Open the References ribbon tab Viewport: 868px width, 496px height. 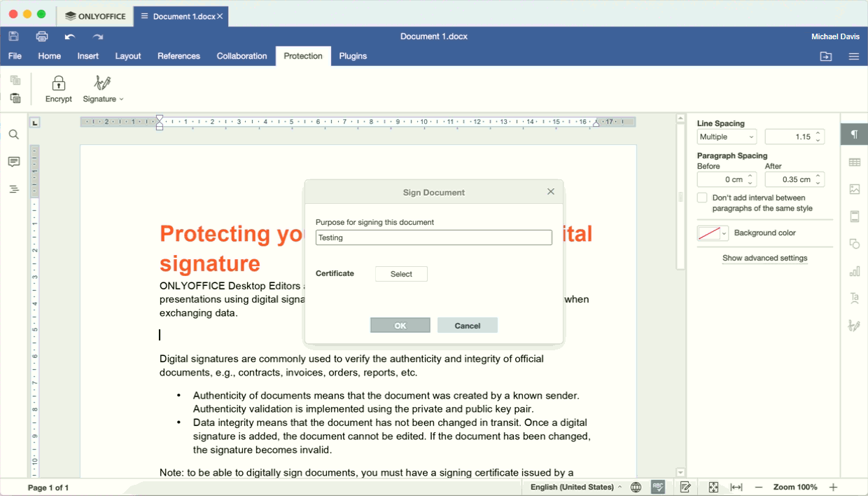[x=178, y=56]
